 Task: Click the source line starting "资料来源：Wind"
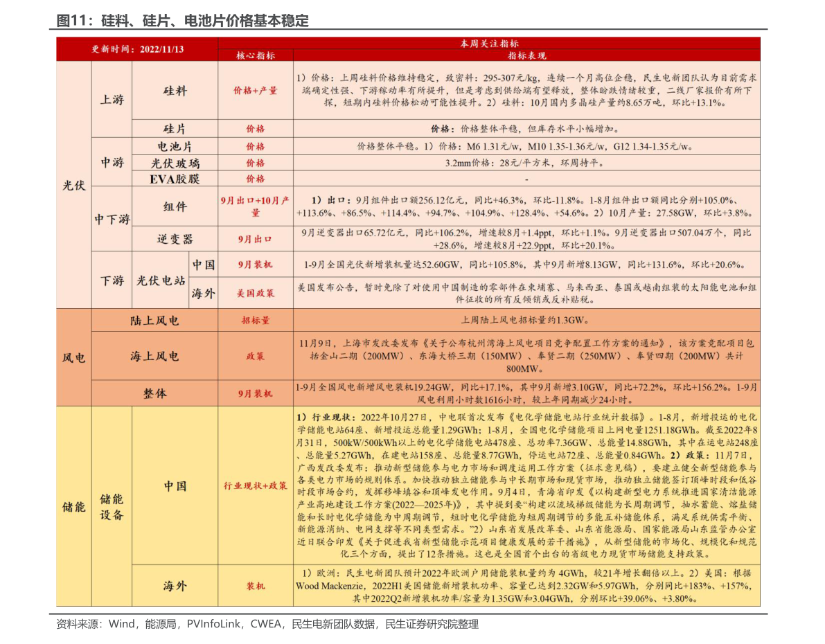click(x=267, y=625)
